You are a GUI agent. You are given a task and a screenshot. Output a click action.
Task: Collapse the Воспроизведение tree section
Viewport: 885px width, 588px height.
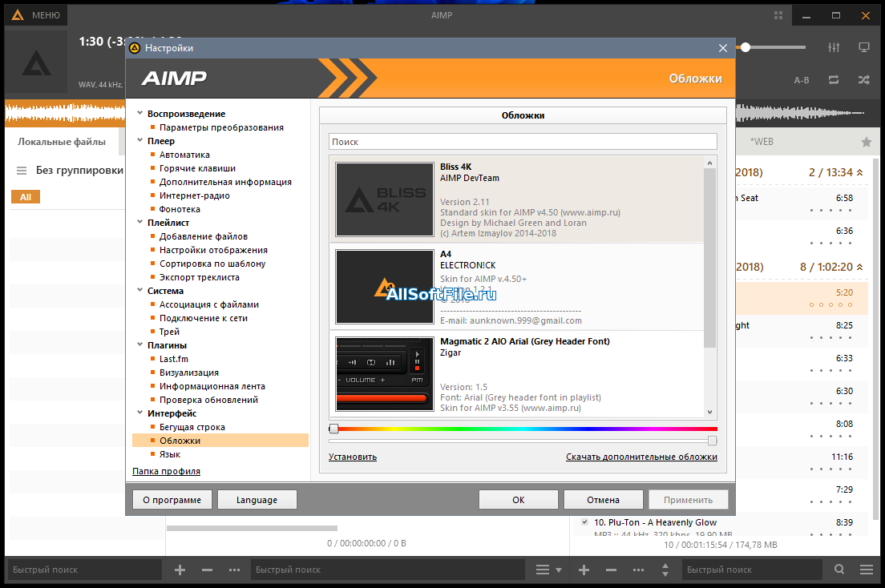click(140, 114)
